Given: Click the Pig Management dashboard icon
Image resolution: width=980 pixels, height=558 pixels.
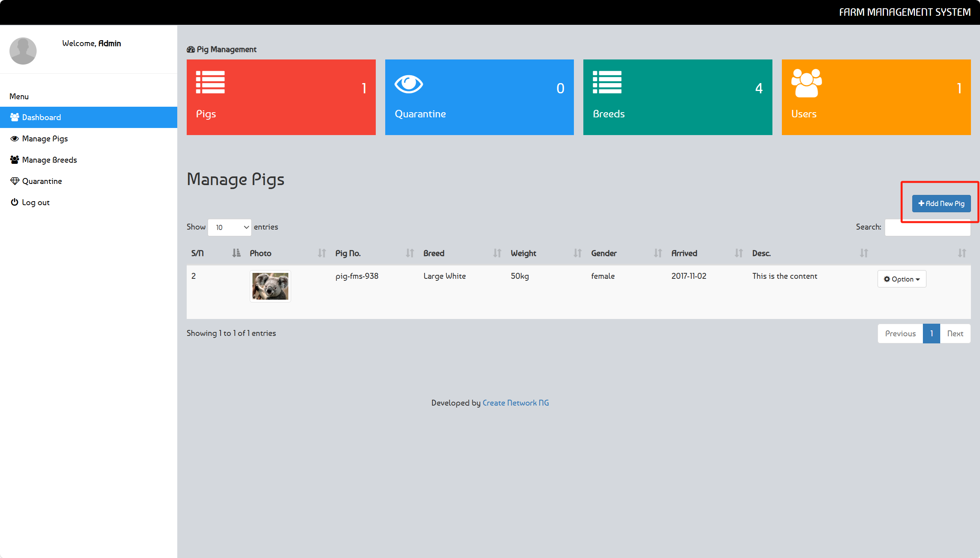Looking at the screenshot, I should click(x=191, y=49).
